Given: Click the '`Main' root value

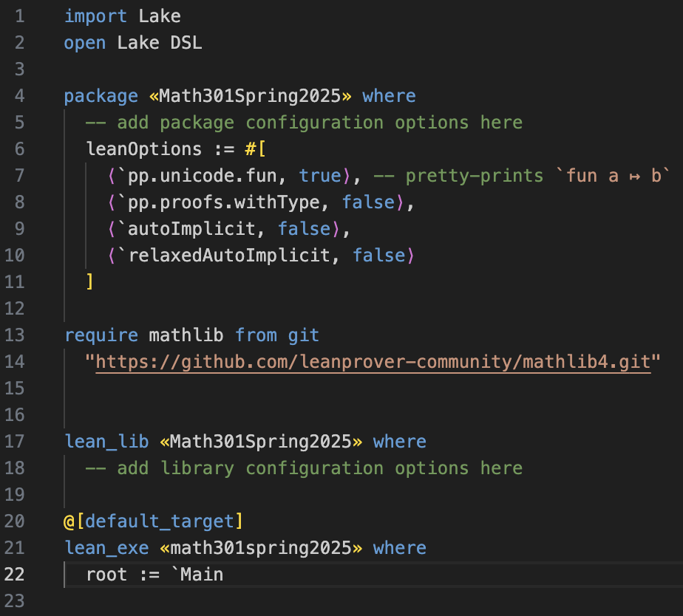Looking at the screenshot, I should pos(197,574).
